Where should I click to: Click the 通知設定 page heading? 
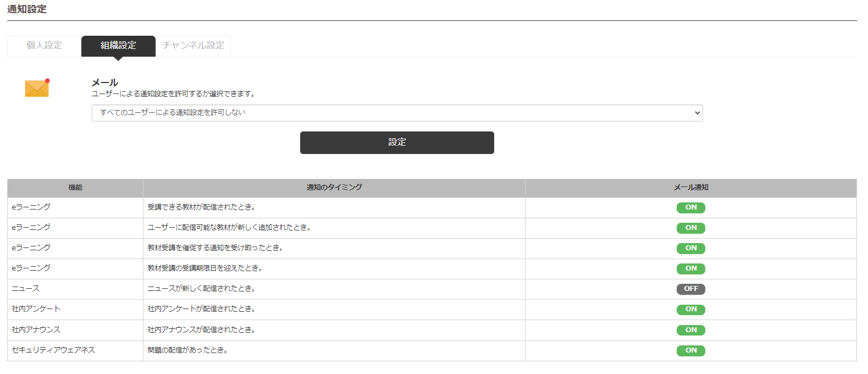coord(27,9)
